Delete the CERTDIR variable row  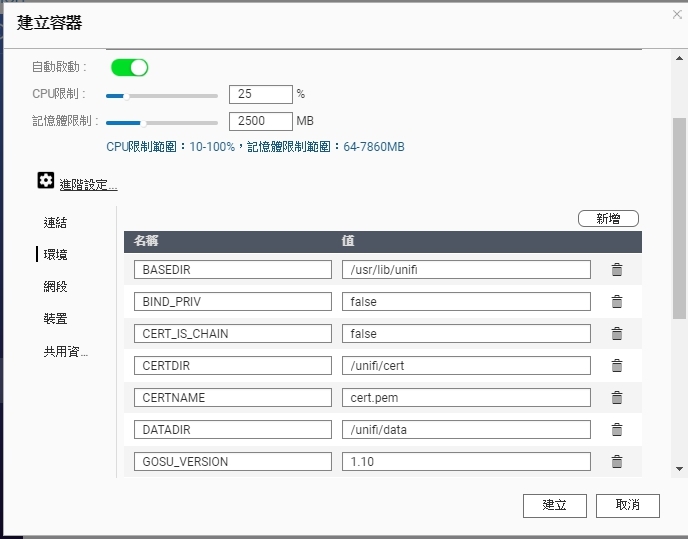coord(617,366)
